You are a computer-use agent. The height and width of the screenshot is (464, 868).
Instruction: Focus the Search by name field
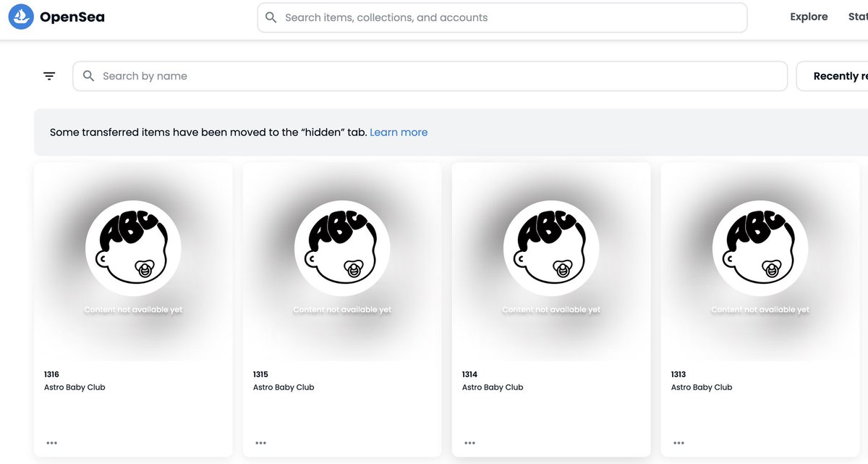coord(430,76)
